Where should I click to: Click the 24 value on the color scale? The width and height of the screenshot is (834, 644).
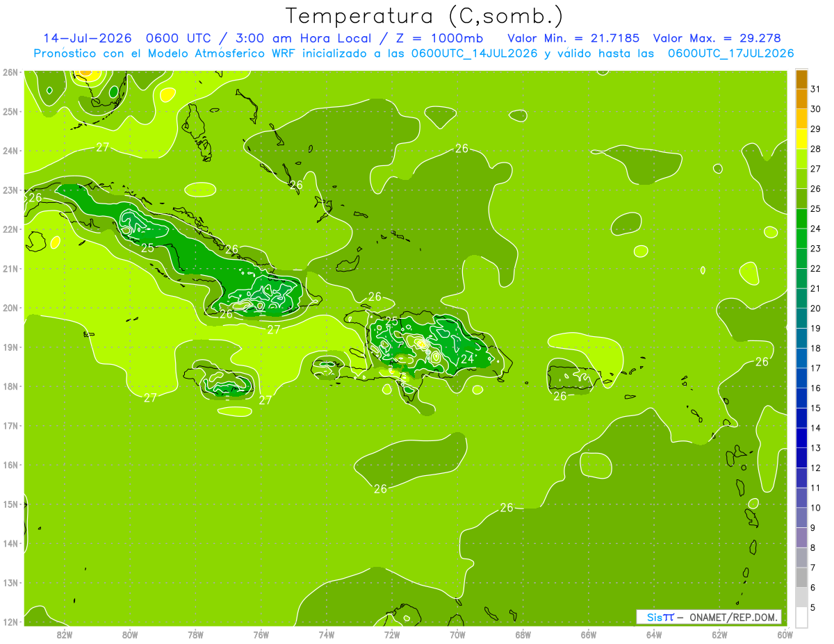[816, 229]
